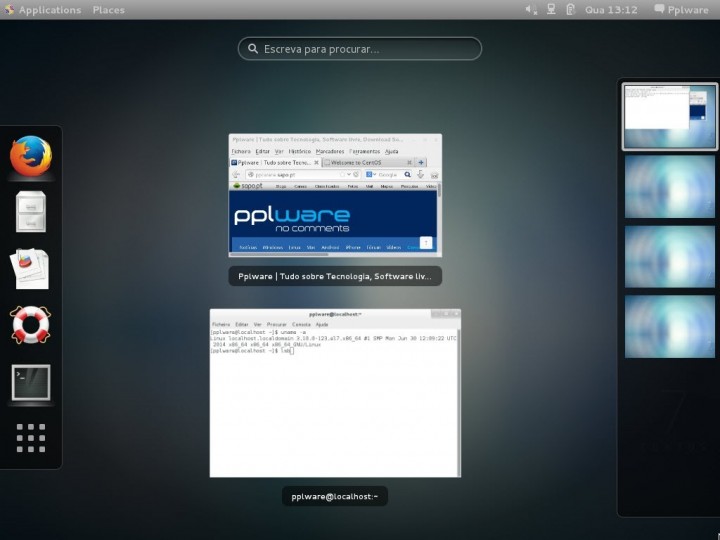Open the Places menu

tap(108, 10)
